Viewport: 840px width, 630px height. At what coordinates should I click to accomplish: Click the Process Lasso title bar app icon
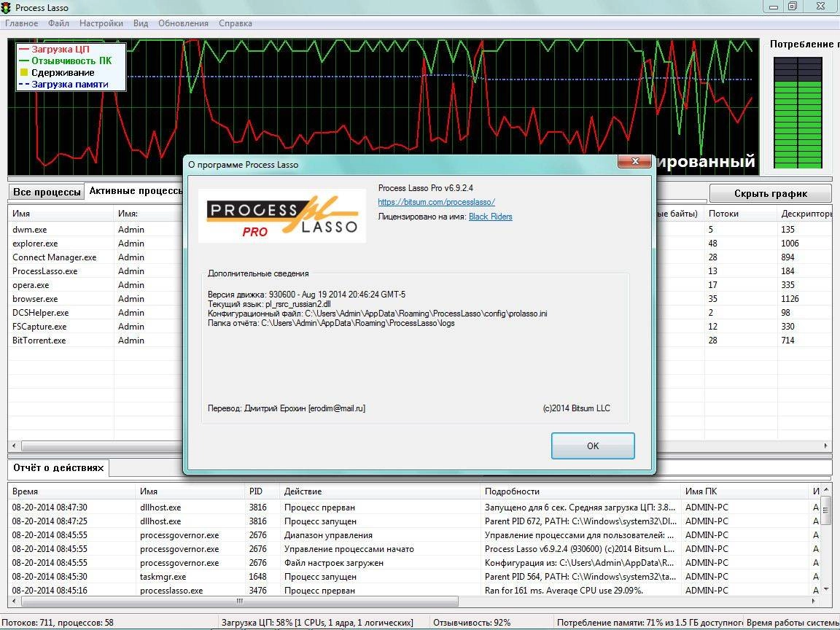pyautogui.click(x=6, y=7)
